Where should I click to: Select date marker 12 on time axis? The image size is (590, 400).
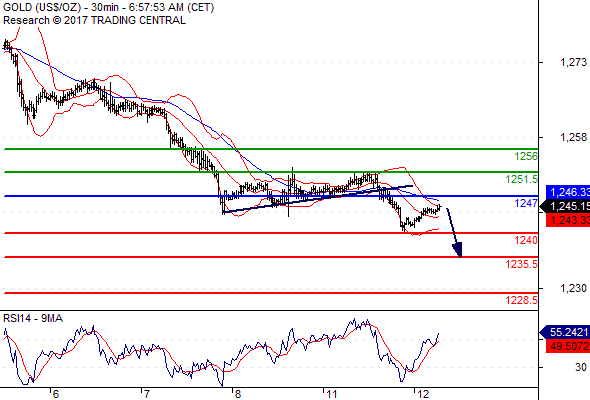[x=423, y=394]
